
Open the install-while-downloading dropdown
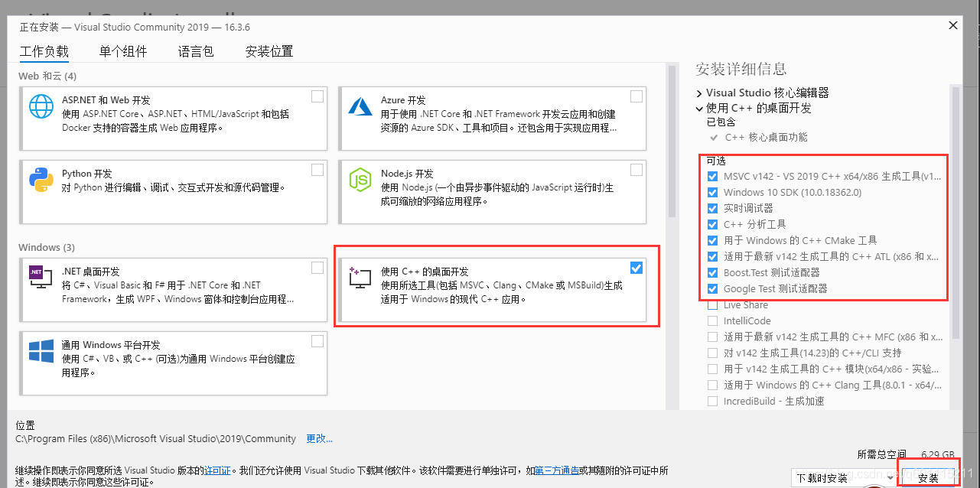[842, 478]
